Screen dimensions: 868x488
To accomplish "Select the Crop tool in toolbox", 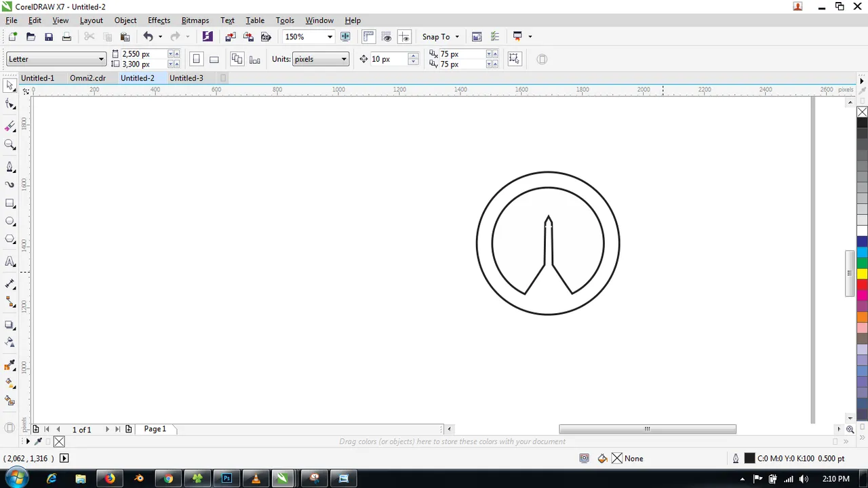I will 10,127.
